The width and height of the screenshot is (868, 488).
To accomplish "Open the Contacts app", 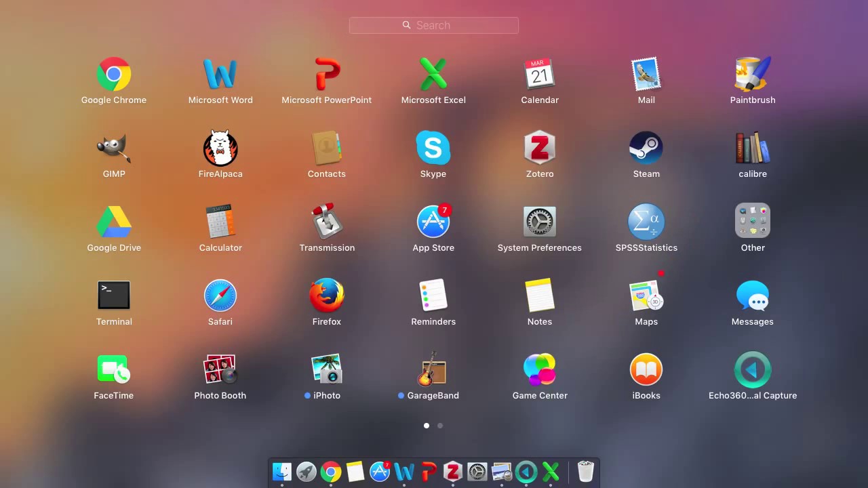I will click(327, 148).
